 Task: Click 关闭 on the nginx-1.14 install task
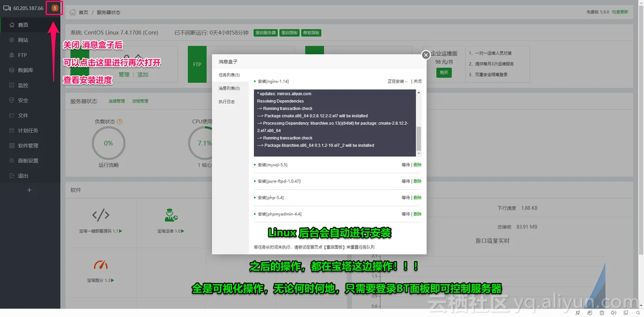coord(417,81)
